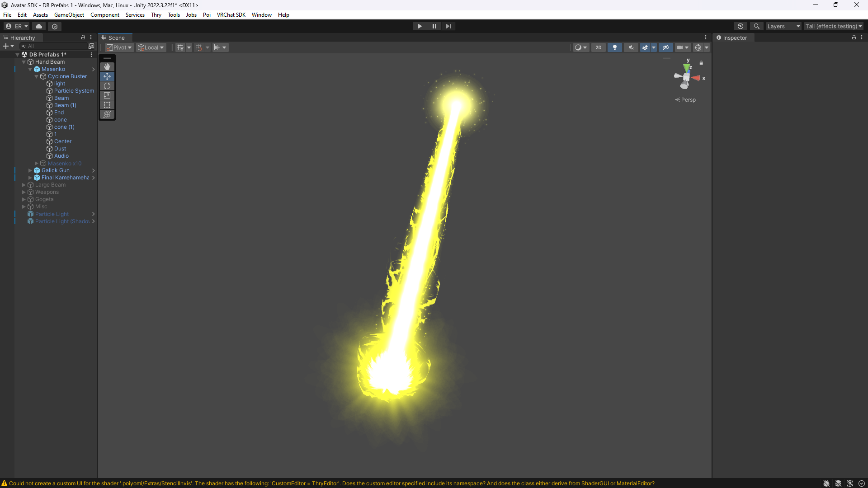Open the VRChat SDK menu

point(231,15)
